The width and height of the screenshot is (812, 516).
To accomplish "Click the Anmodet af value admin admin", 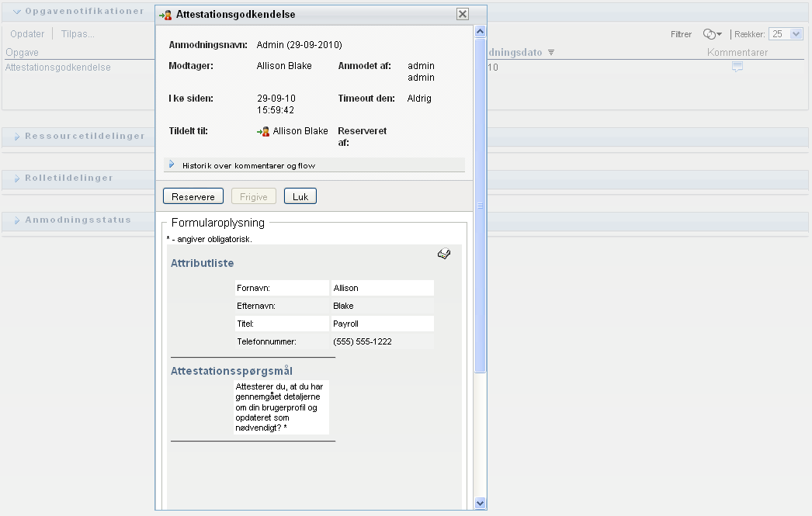I will click(421, 71).
